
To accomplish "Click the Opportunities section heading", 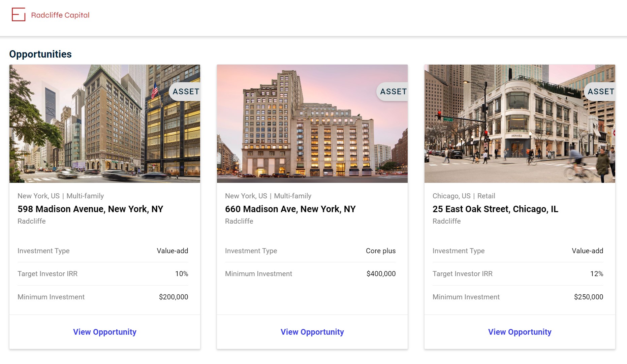I will tap(40, 54).
